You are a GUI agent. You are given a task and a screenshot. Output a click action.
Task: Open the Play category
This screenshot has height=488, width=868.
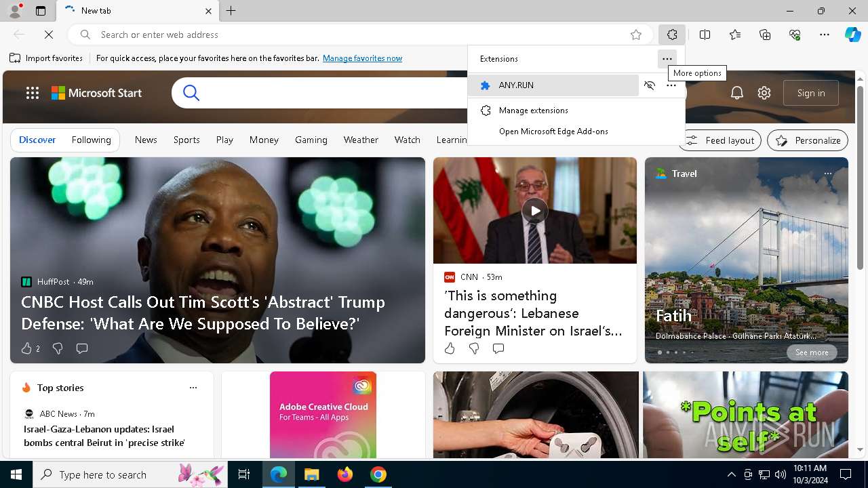(x=224, y=140)
